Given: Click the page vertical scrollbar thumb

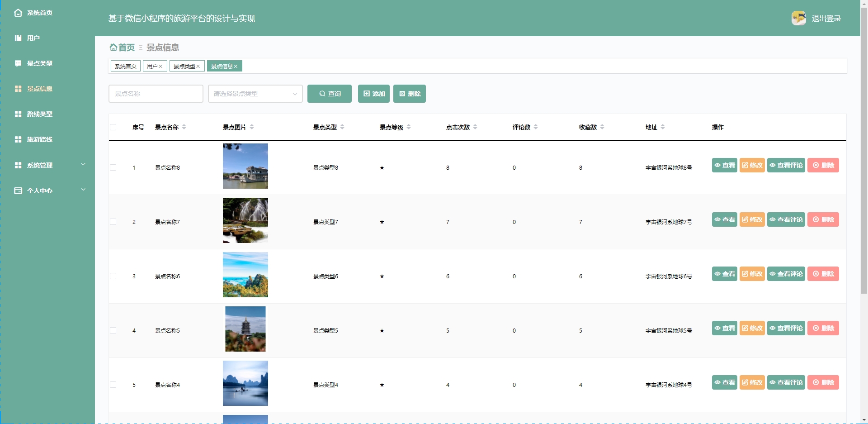Looking at the screenshot, I should (864, 150).
